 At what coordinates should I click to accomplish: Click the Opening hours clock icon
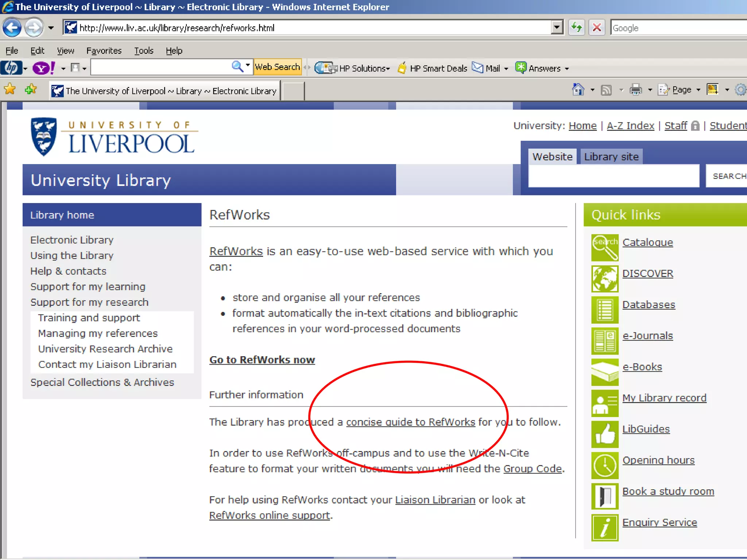coord(604,466)
